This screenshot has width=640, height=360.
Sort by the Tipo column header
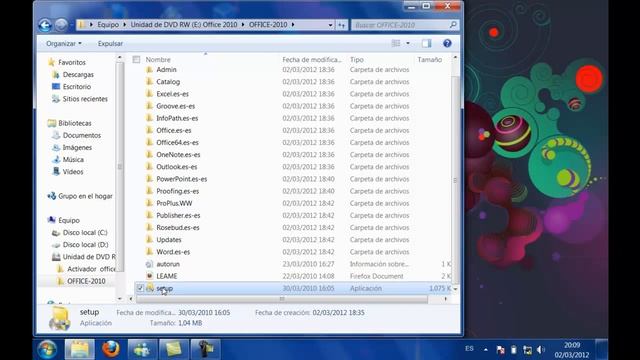click(x=357, y=60)
